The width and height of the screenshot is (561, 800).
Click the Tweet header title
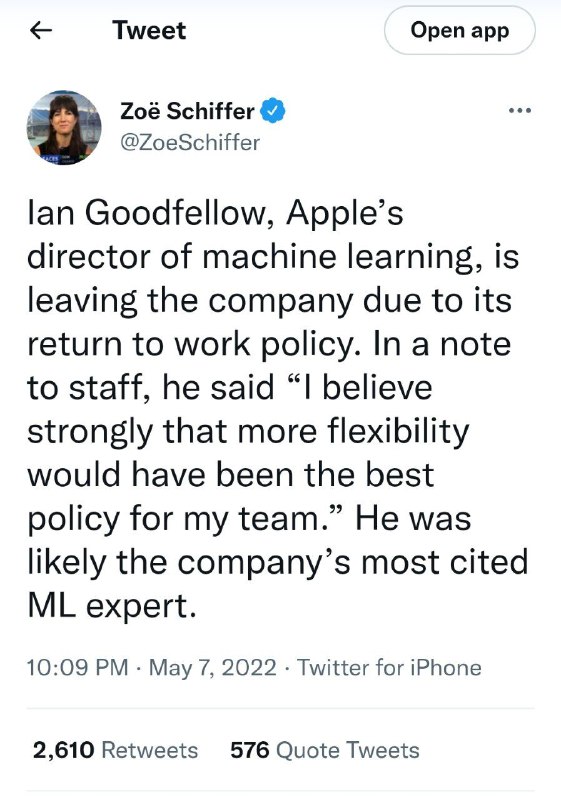(149, 30)
